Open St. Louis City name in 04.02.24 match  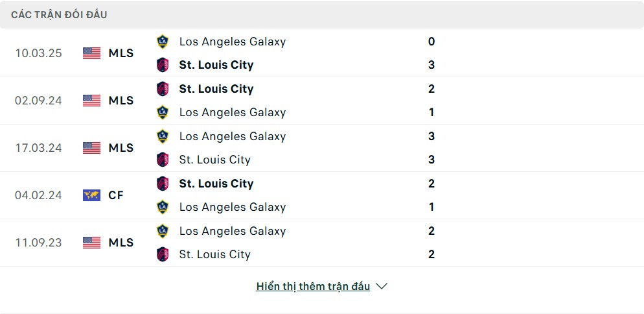tap(216, 184)
